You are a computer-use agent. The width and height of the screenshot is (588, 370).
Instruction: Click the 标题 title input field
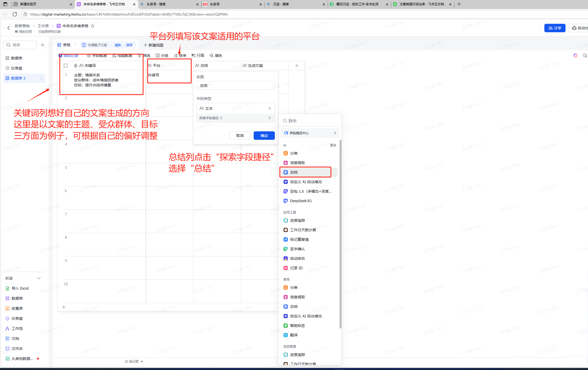[x=235, y=85]
